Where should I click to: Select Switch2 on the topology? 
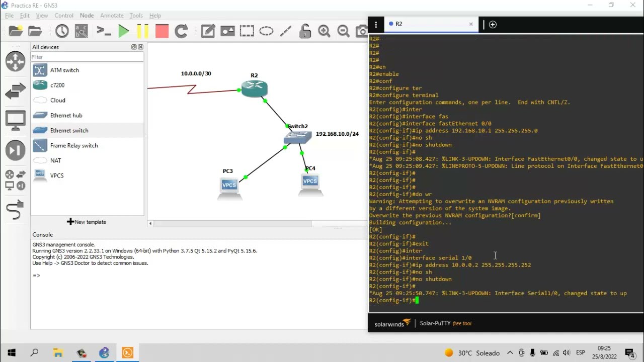(297, 137)
